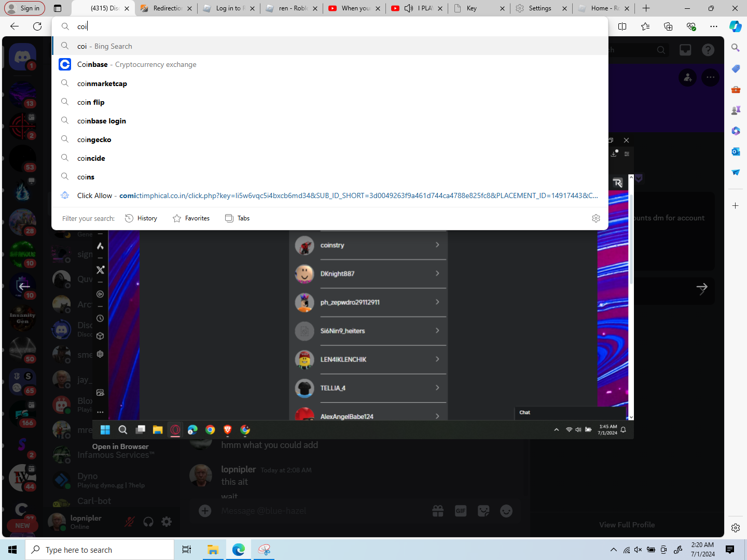This screenshot has width=747, height=560.
Task: Click View Full Profile in Discord
Action: pos(627,525)
